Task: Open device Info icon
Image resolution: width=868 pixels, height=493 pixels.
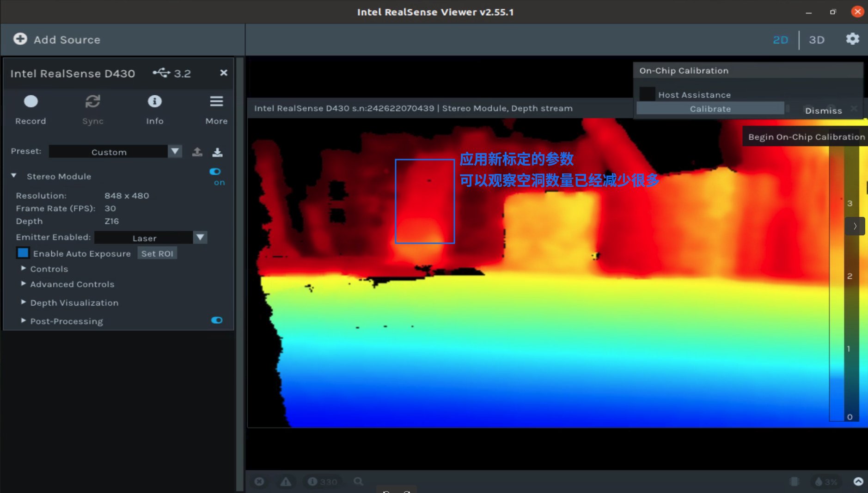Action: point(154,102)
